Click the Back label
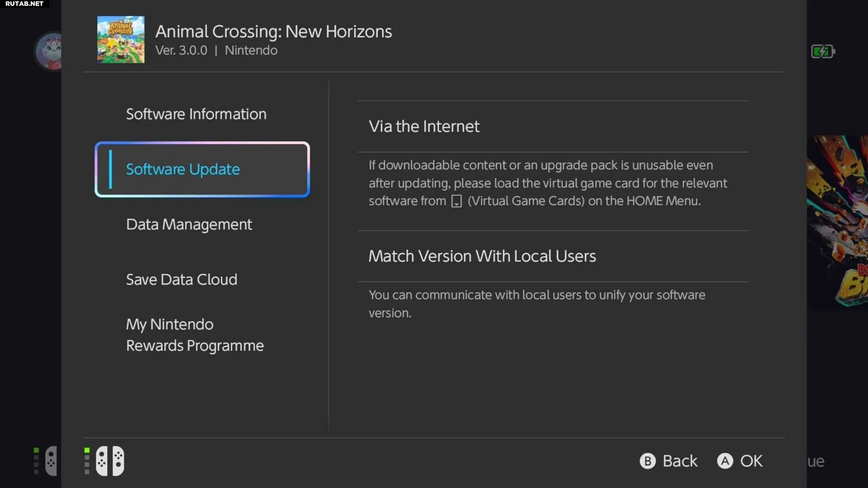 point(679,461)
